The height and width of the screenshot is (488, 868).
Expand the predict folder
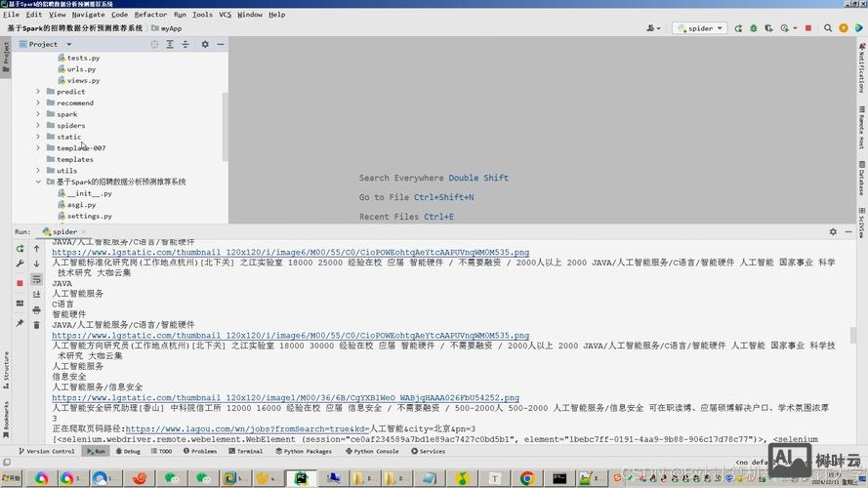coord(38,92)
